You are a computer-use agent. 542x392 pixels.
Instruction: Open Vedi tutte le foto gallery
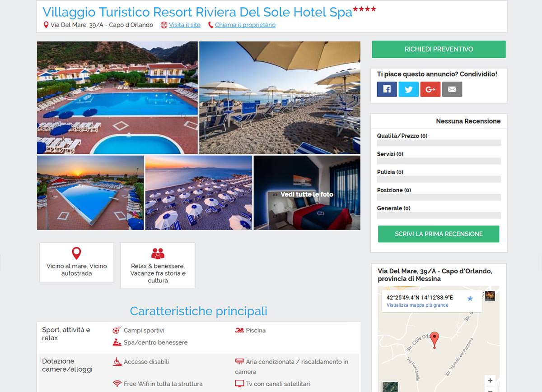coord(307,193)
